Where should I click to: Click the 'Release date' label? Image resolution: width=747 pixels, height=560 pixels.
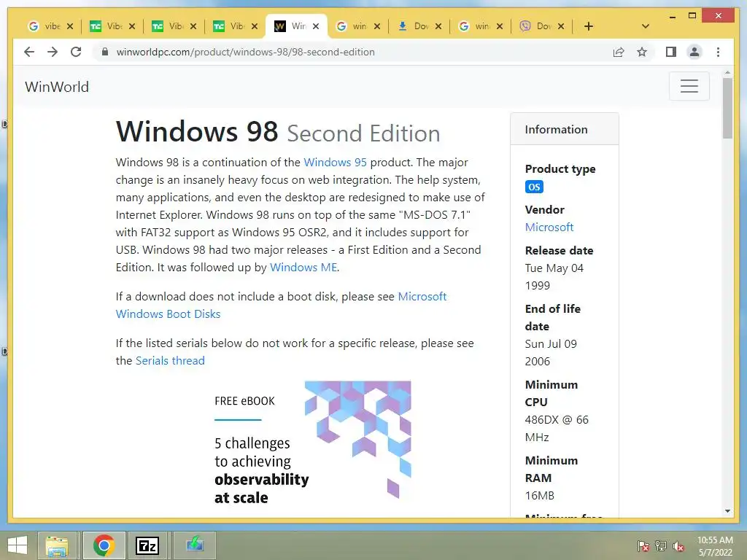[559, 251]
